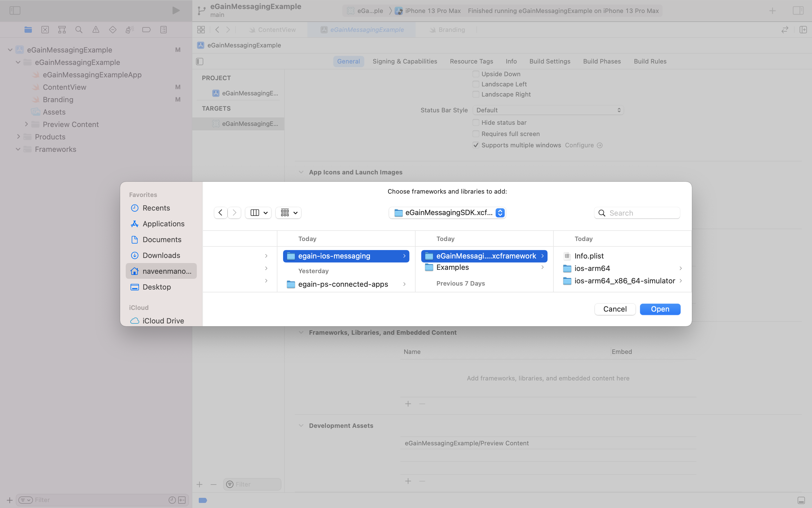Toggle the debug area at bottom right
812x508 pixels.
coord(801,500)
